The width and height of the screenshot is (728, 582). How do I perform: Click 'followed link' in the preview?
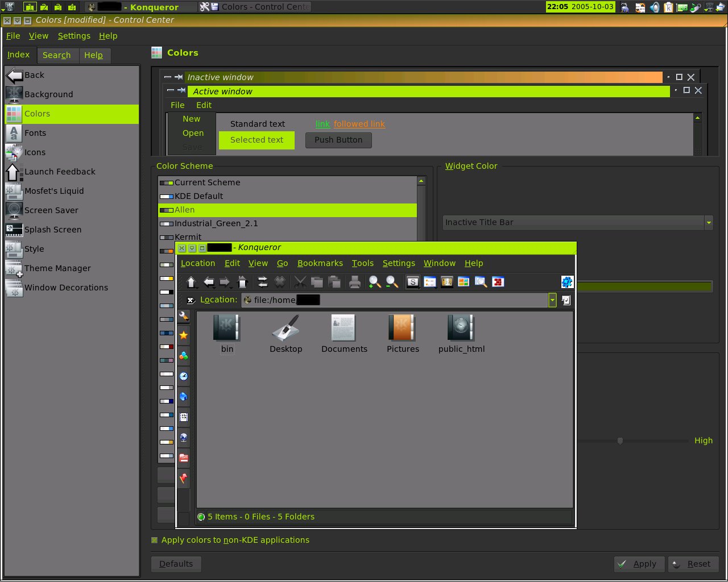click(359, 124)
